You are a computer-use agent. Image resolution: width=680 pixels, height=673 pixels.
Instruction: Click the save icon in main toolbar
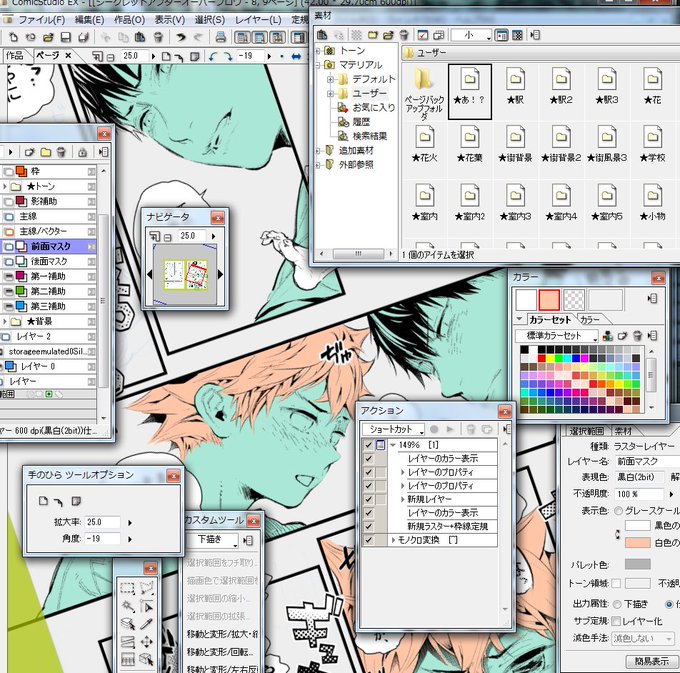pyautogui.click(x=65, y=37)
